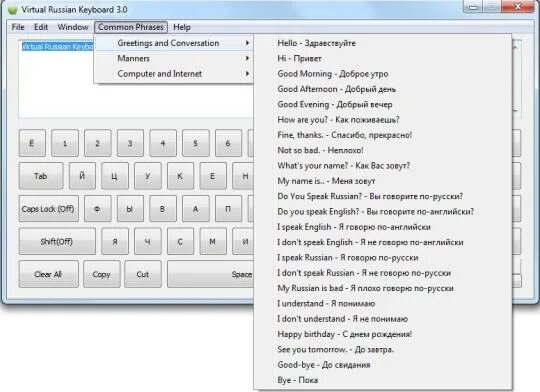Viewport: 540px width, 392px height.
Task: Tap the Е key in Tab row
Action: click(213, 176)
